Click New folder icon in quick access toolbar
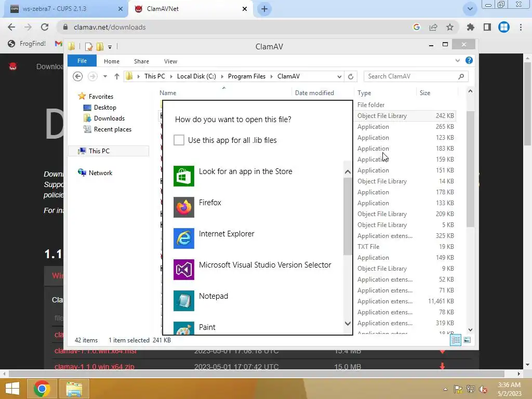Image resolution: width=532 pixels, height=399 pixels. (100, 46)
